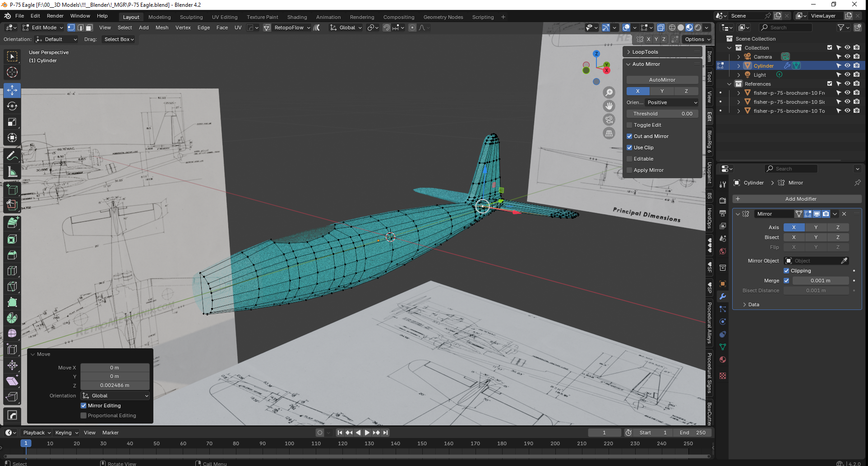Remove the Mirror modifier with its X button
868x466 pixels.
point(844,214)
